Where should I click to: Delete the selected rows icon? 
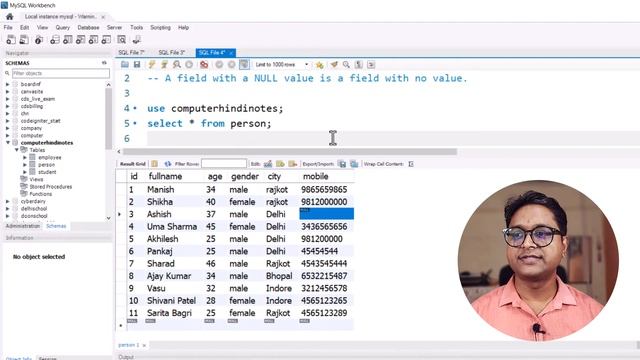[x=292, y=164]
